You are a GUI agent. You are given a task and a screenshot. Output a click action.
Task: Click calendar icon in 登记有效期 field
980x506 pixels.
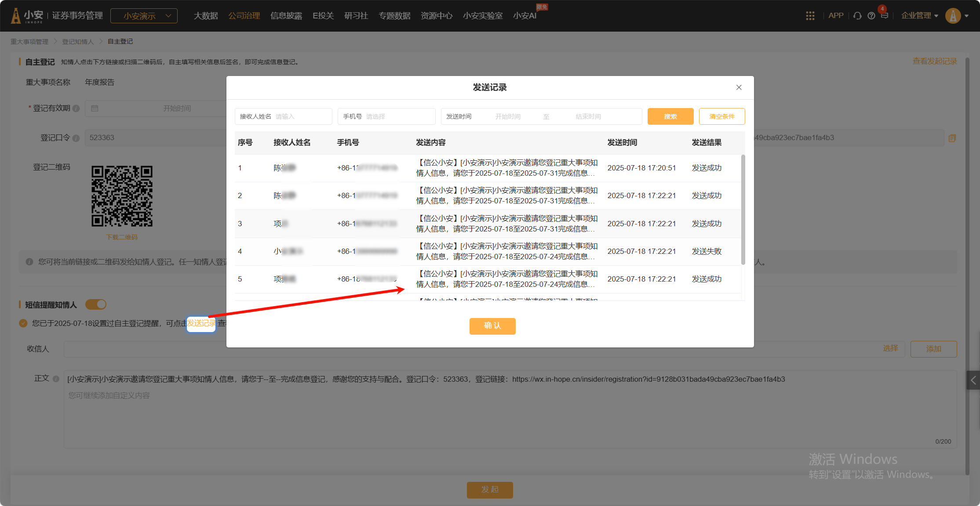(x=95, y=108)
